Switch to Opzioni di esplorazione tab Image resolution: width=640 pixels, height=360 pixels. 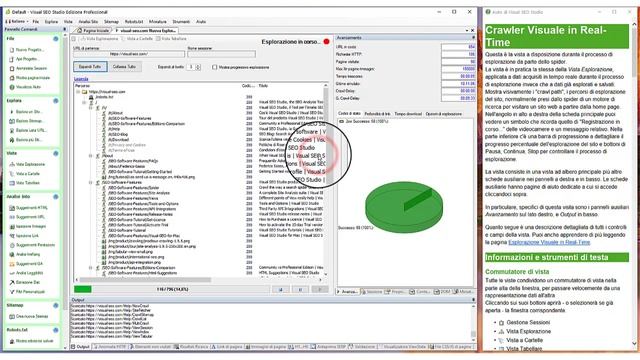[x=444, y=114]
